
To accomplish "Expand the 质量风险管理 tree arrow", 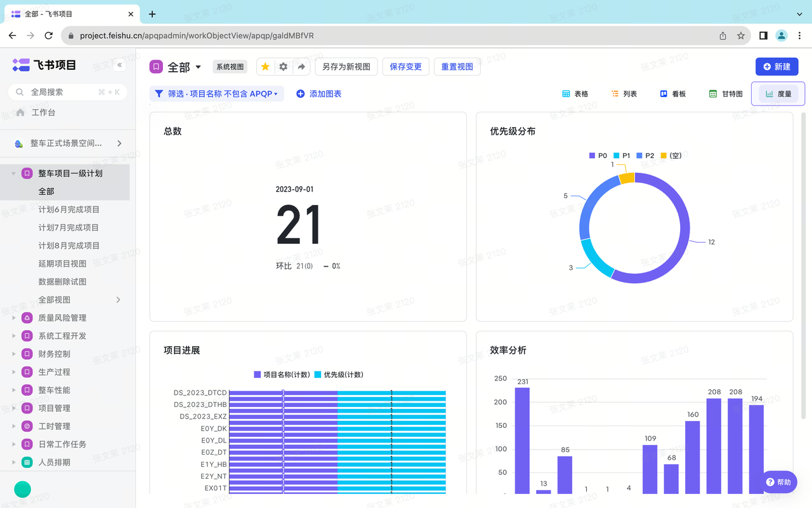I will click(14, 317).
